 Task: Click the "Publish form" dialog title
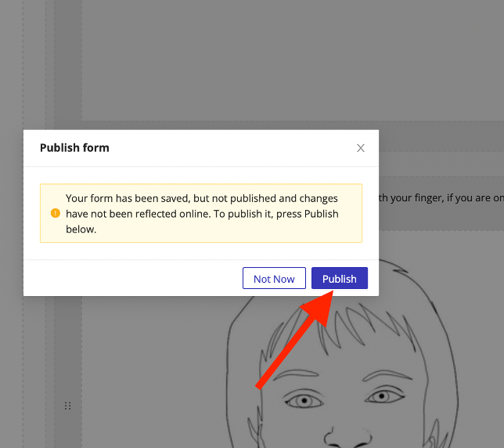tap(74, 148)
